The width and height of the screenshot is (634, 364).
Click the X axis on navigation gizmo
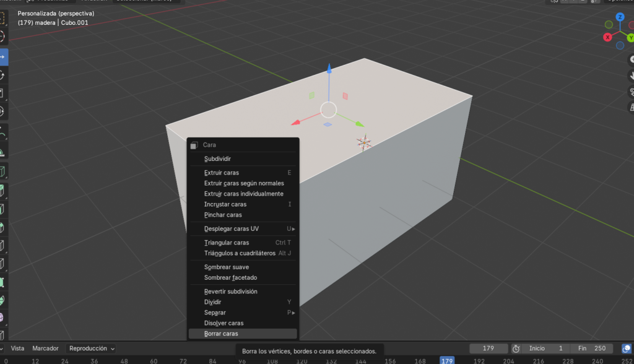coord(607,37)
